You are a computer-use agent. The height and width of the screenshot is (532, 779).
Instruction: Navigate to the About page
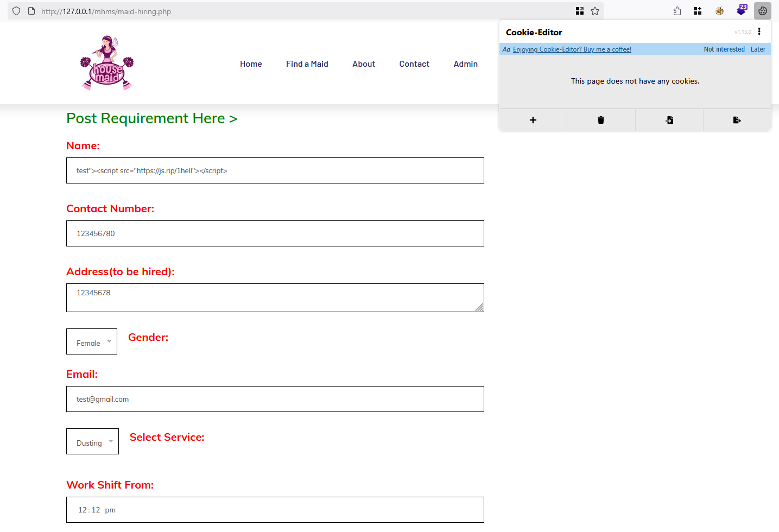click(364, 64)
